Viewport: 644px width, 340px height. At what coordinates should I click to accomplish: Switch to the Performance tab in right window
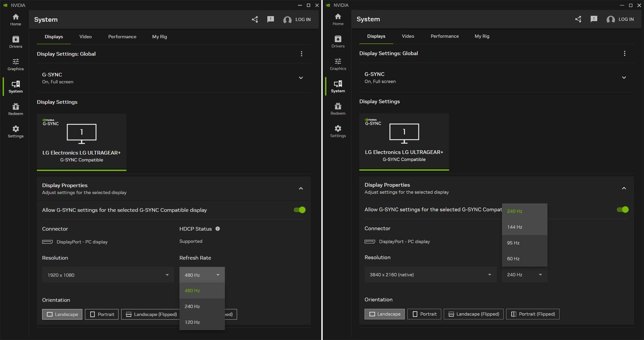click(444, 36)
